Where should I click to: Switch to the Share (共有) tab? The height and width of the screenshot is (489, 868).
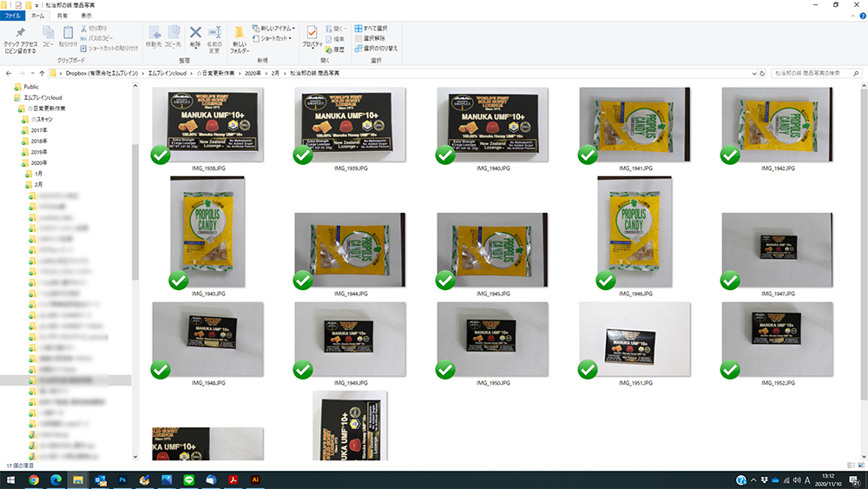coord(62,16)
